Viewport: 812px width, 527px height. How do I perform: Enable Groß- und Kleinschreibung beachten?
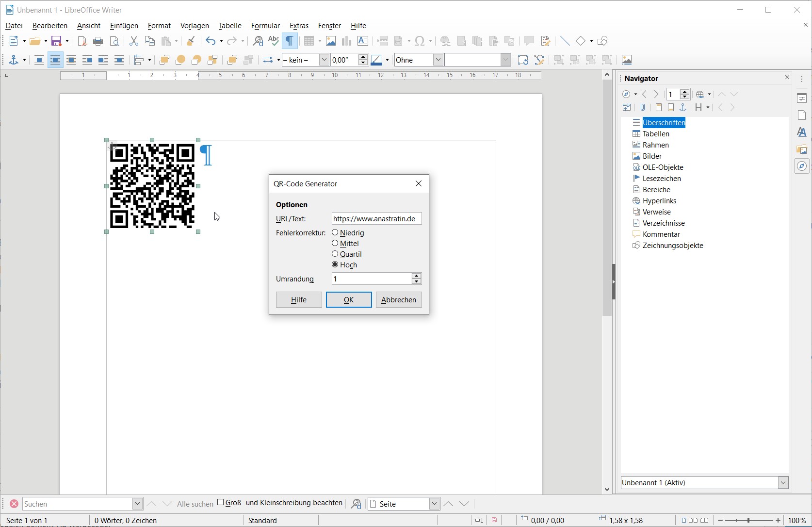coord(221,503)
